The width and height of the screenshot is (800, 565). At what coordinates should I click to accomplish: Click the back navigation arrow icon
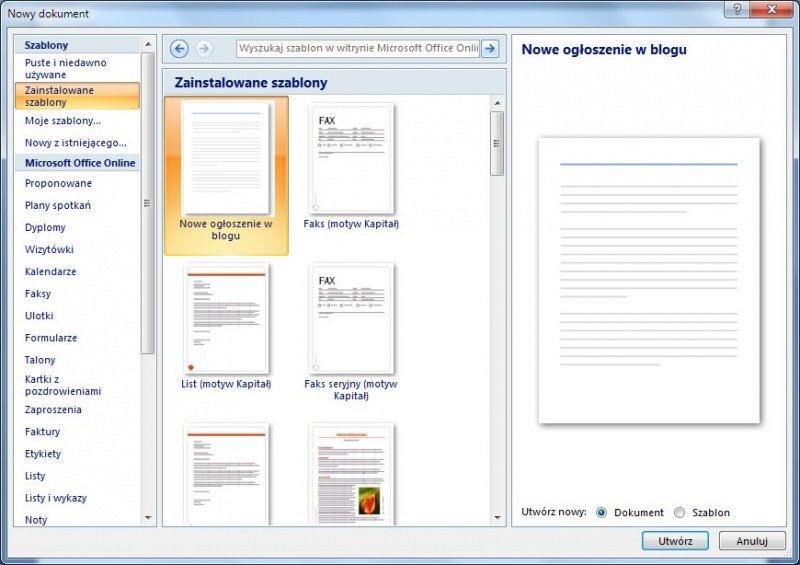coord(180,49)
